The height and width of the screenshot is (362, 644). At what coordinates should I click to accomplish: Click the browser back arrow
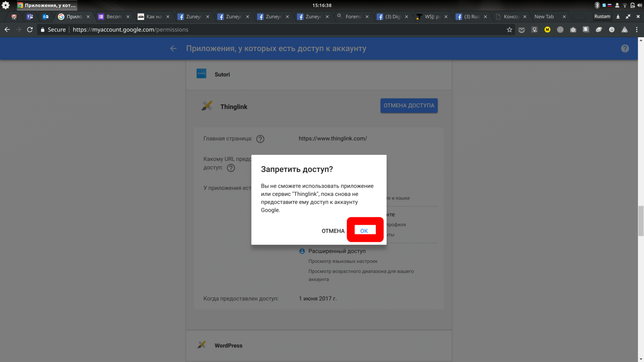pyautogui.click(x=7, y=30)
